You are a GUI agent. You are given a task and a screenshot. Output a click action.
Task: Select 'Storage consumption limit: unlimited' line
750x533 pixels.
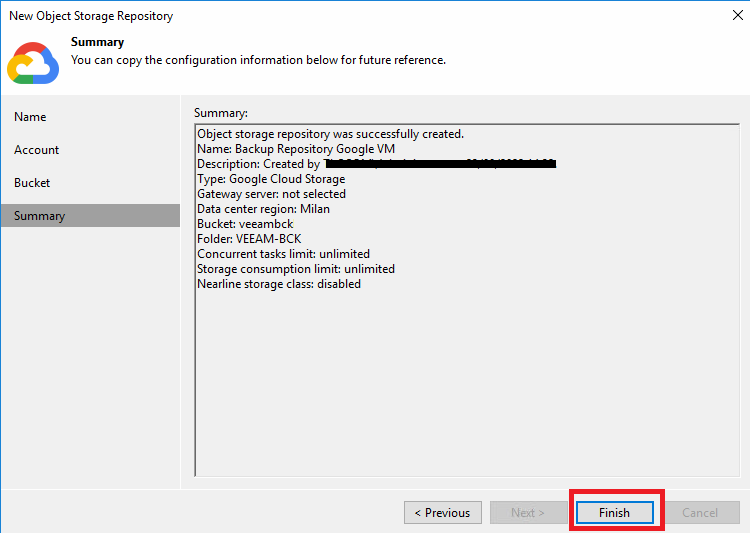(296, 269)
